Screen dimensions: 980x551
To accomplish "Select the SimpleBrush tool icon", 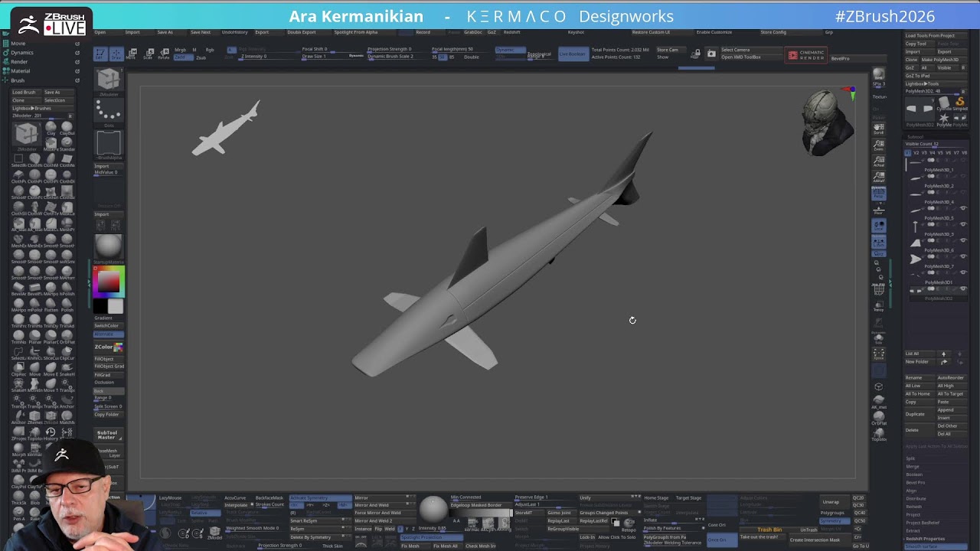I will 959,103.
